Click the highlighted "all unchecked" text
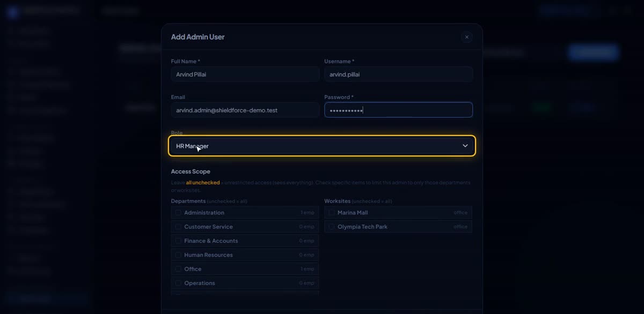This screenshot has height=314, width=644. coord(203,183)
